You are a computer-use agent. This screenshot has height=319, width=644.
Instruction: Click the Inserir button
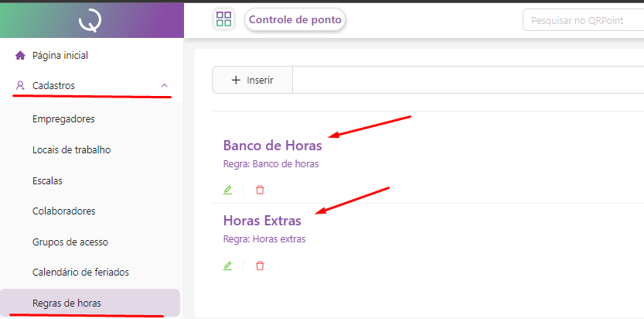tap(252, 80)
